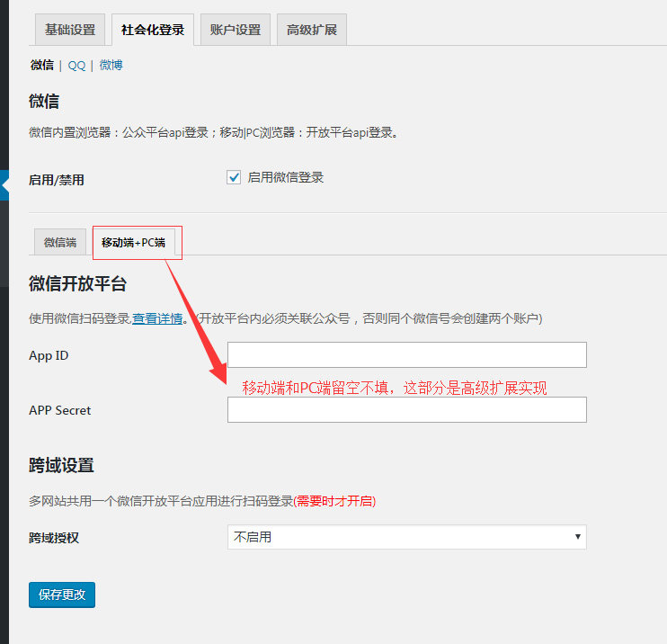Focus the App ID text field
The image size is (667, 644).
pos(406,354)
